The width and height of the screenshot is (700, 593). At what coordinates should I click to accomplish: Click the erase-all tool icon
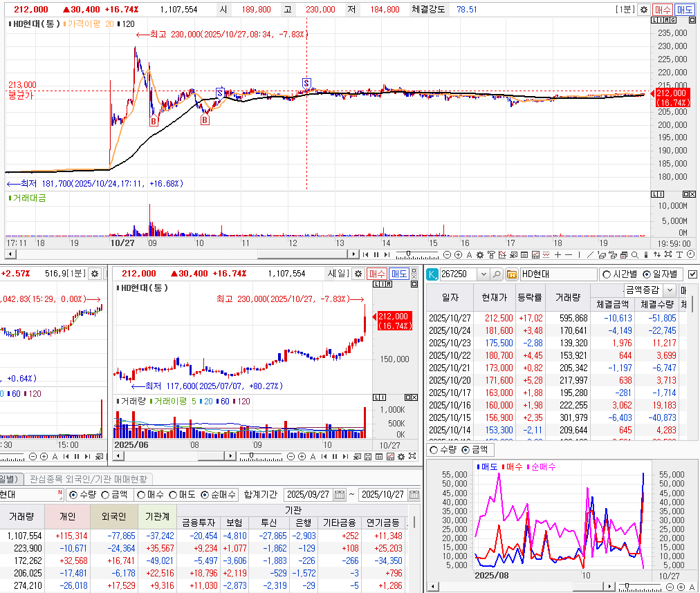[x=613, y=255]
